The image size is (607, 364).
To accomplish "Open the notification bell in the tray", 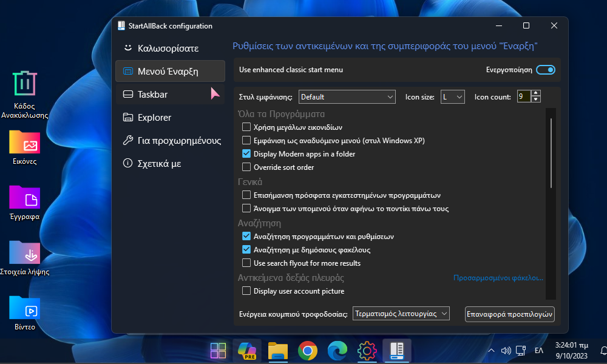I will point(603,351).
